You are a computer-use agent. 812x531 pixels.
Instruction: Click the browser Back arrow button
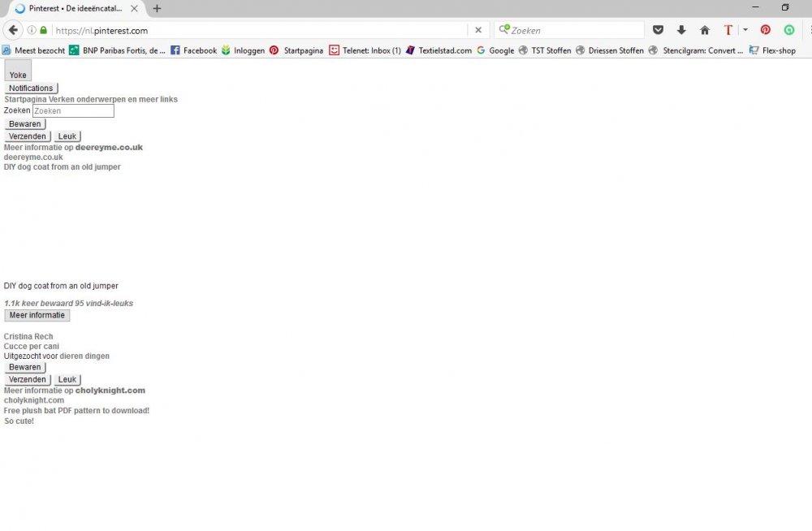[x=13, y=30]
